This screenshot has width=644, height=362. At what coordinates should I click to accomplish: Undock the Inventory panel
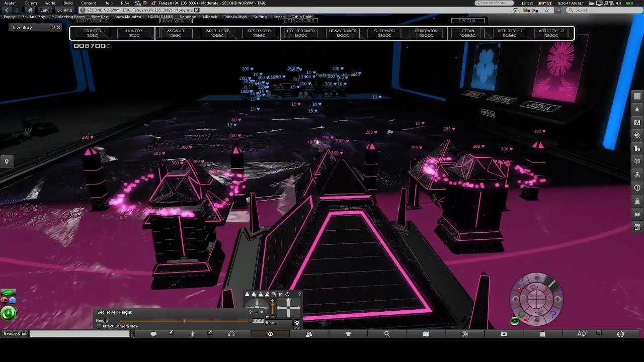coord(53,28)
